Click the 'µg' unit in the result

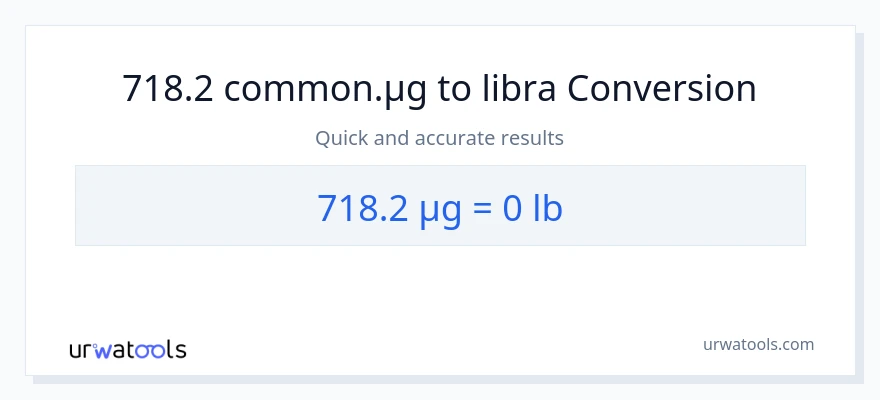(x=438, y=208)
